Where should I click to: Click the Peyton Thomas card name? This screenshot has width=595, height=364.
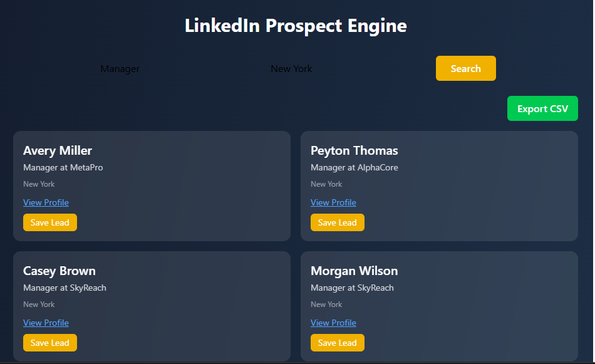(354, 150)
